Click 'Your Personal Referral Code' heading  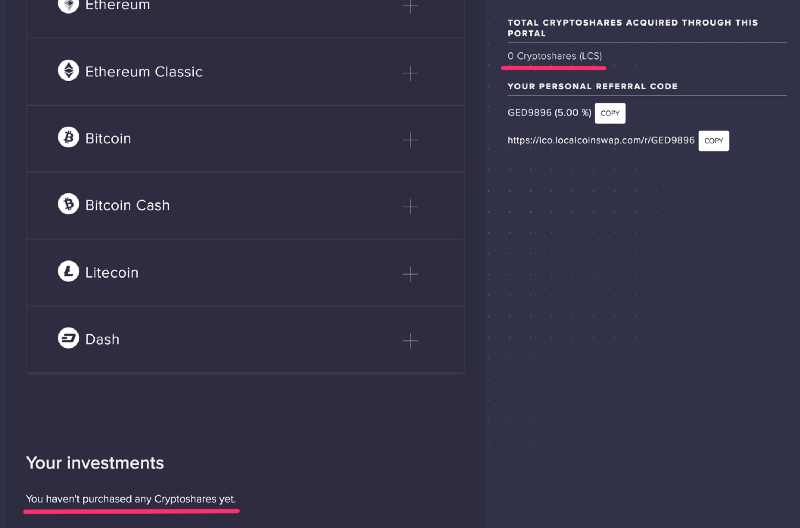coord(593,86)
